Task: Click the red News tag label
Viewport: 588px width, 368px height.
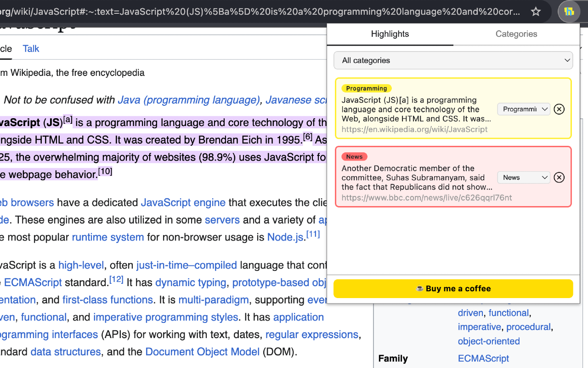Action: click(354, 157)
